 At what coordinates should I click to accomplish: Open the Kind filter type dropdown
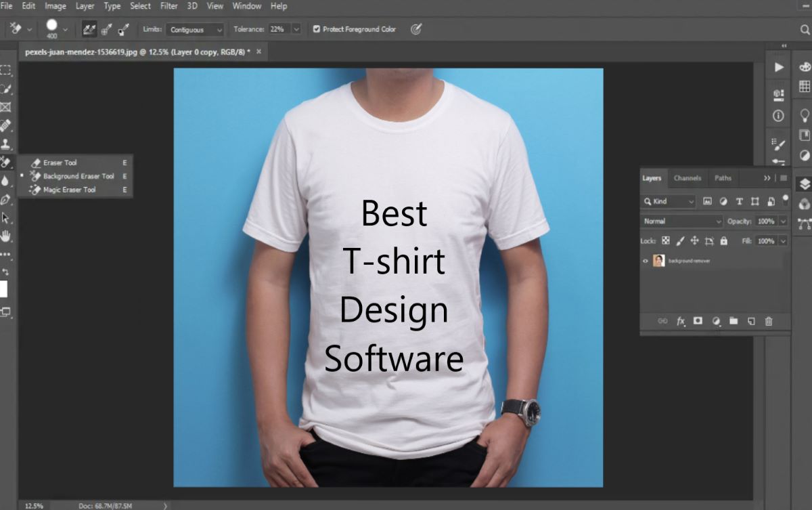(x=669, y=201)
